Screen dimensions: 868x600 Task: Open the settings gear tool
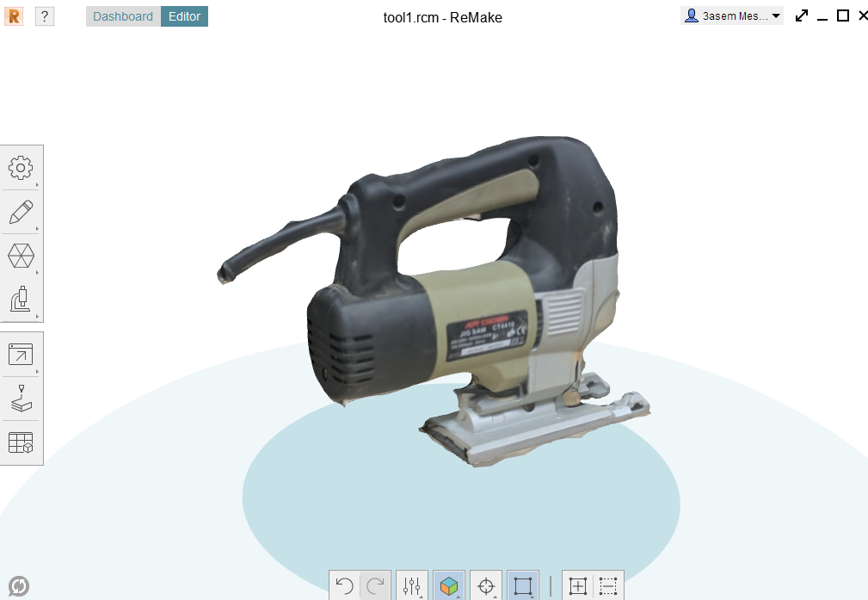(21, 167)
